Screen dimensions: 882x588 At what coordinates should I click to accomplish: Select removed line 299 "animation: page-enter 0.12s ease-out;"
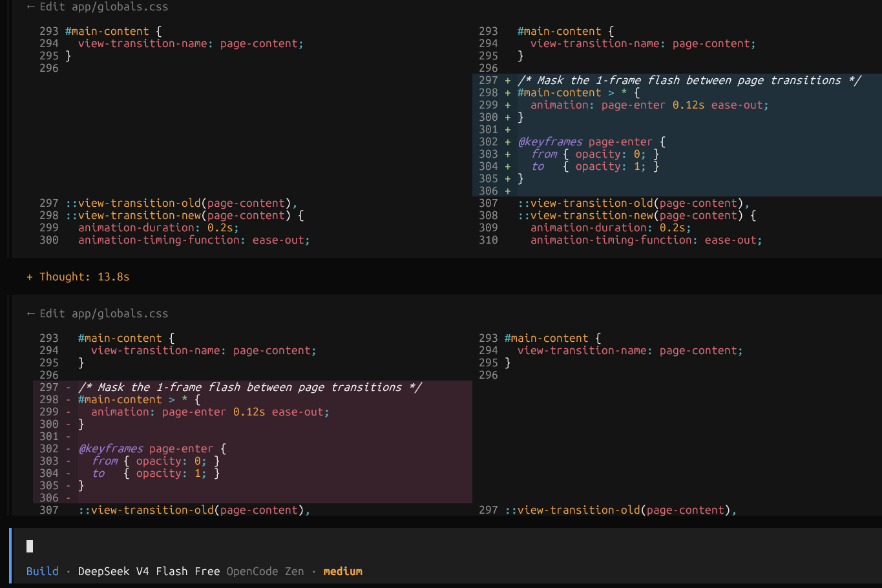click(x=211, y=412)
